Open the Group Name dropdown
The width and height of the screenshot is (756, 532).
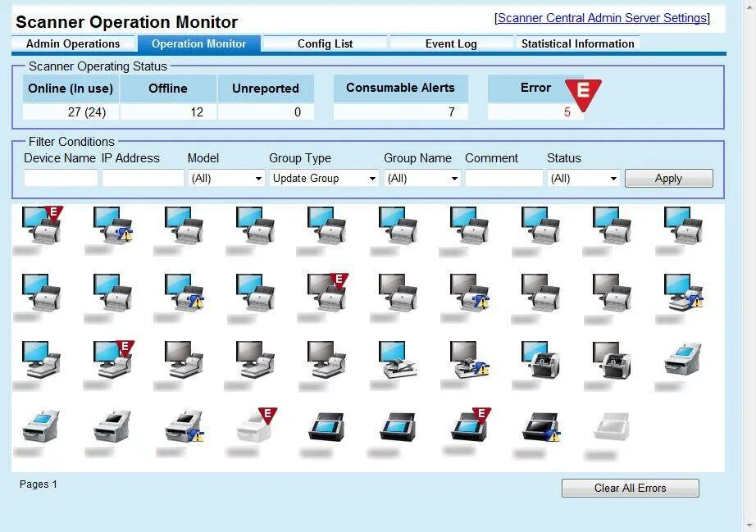pyautogui.click(x=422, y=179)
